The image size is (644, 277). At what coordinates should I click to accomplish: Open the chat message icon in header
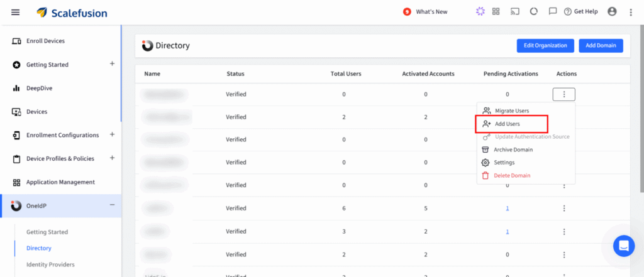pyautogui.click(x=553, y=11)
